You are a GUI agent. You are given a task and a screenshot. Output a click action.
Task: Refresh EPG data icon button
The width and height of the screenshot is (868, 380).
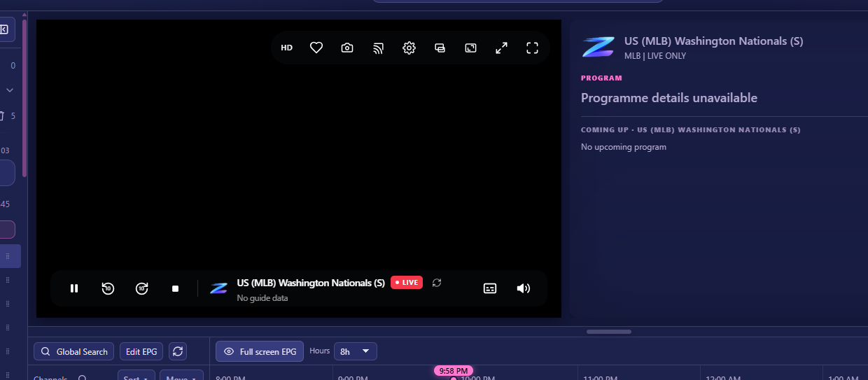pyautogui.click(x=178, y=351)
